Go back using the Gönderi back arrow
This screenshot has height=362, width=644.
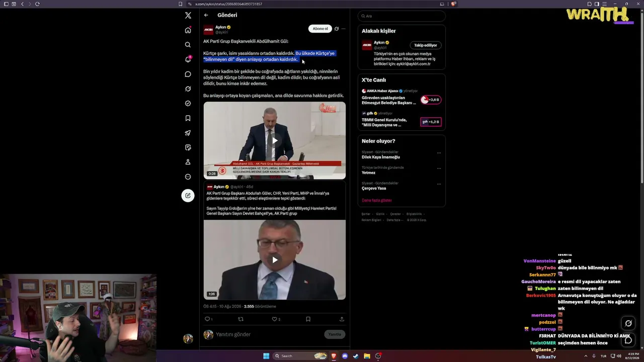click(206, 15)
